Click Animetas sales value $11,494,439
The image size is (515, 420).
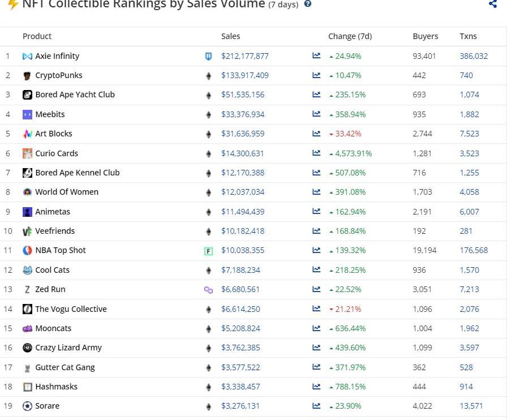click(x=243, y=212)
